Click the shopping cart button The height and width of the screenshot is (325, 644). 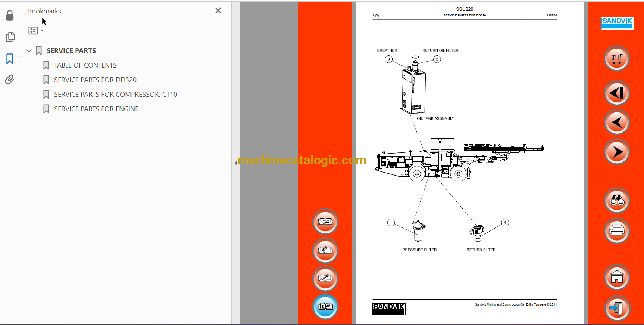(x=617, y=58)
